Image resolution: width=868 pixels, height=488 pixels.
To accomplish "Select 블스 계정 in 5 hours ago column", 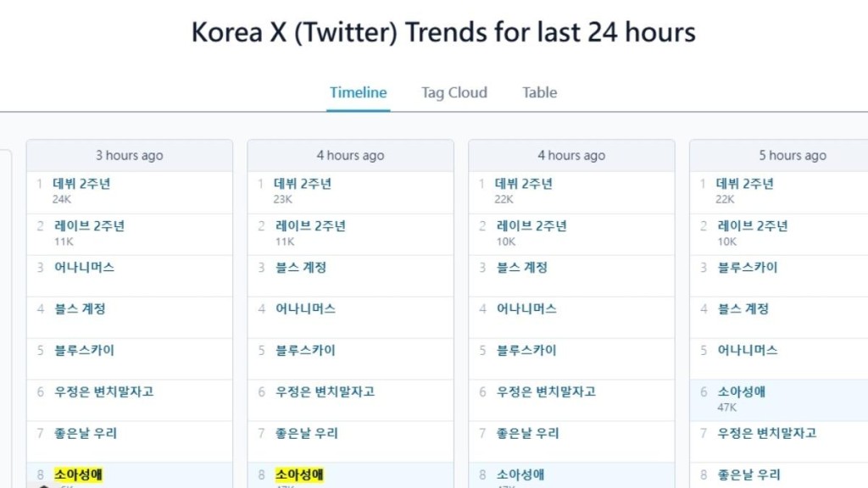I will 743,308.
